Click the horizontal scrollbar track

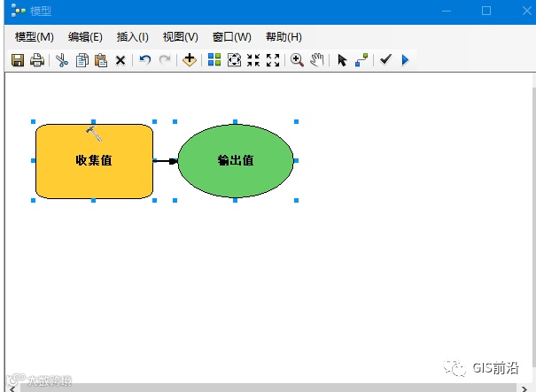pos(268,388)
